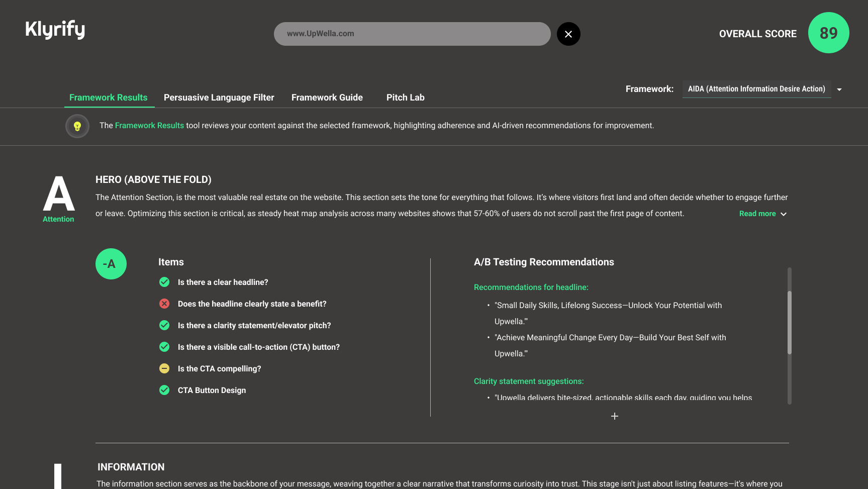Screen dimensions: 868x489
Task: Click 'Small Daily Skills' headline suggestion
Action: [x=608, y=313]
